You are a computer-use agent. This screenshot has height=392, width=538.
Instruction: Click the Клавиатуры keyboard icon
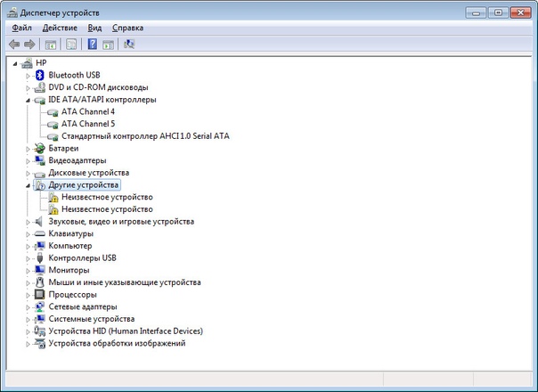pyautogui.click(x=40, y=233)
